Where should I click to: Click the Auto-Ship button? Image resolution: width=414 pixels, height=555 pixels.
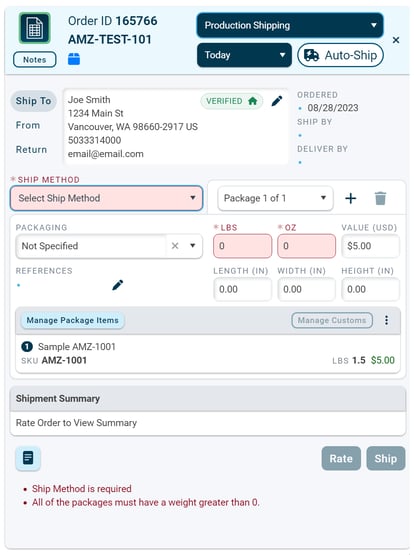[340, 55]
